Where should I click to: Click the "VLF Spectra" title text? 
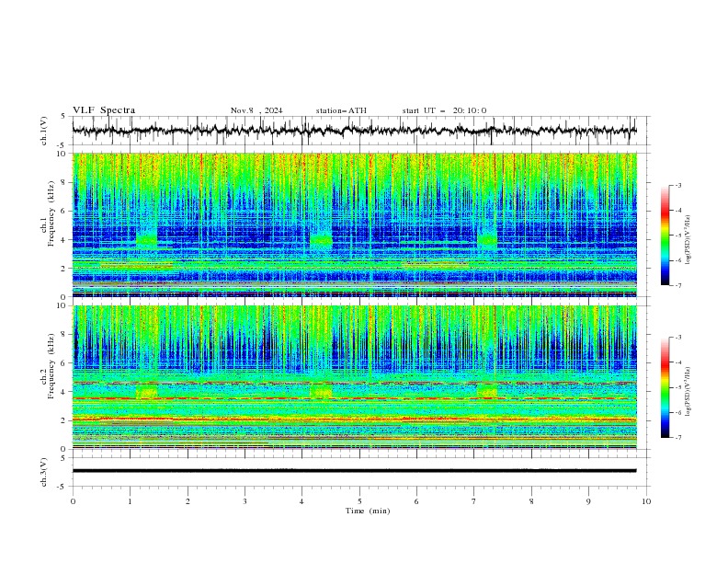click(x=104, y=110)
